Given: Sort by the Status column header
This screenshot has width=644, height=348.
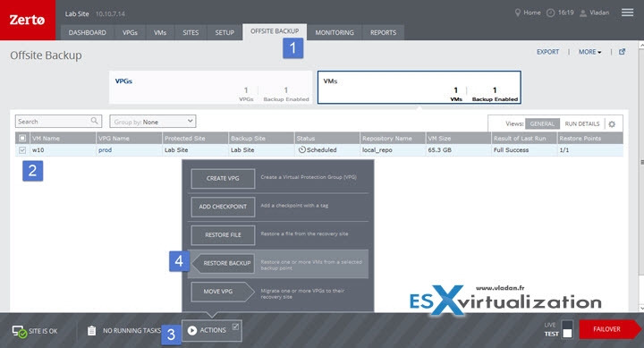Looking at the screenshot, I should tap(327, 138).
